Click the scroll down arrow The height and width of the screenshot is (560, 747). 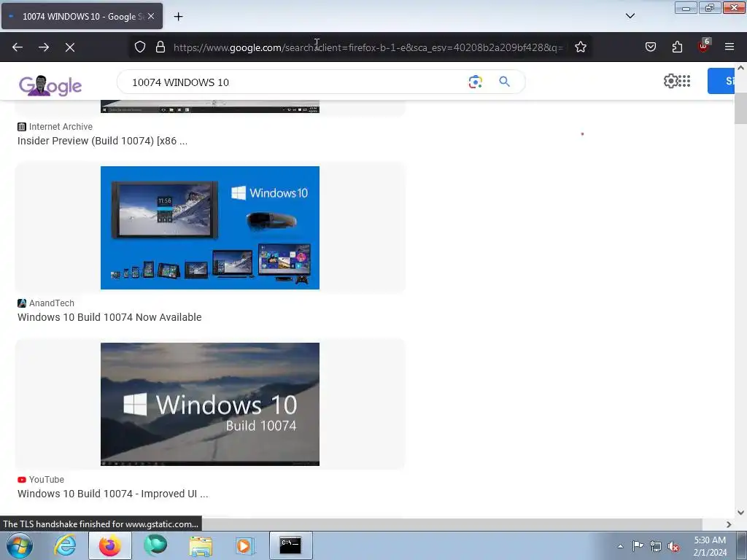coord(740,513)
